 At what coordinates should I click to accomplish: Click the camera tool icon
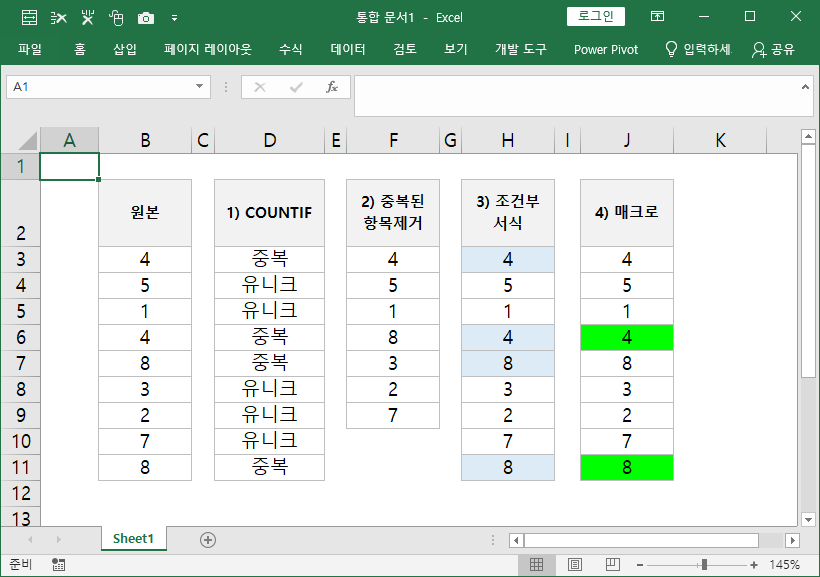pos(146,18)
